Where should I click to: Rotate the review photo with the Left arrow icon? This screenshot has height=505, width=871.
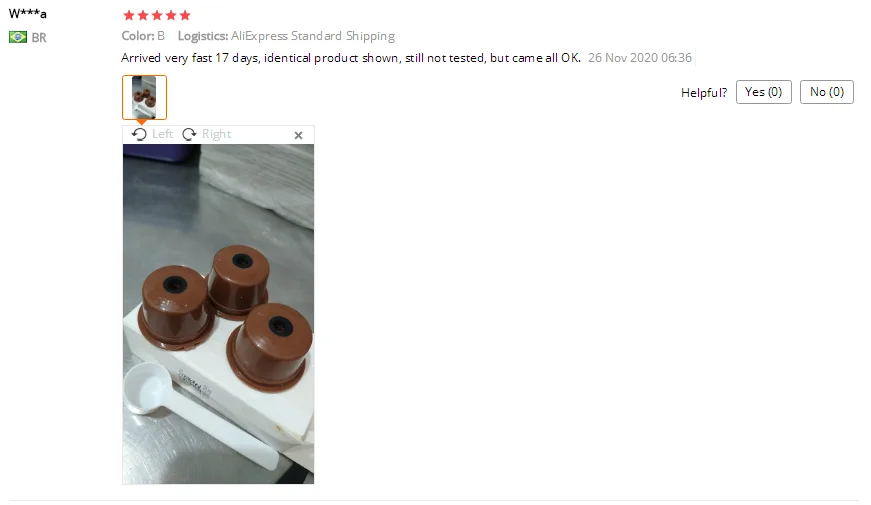(139, 134)
